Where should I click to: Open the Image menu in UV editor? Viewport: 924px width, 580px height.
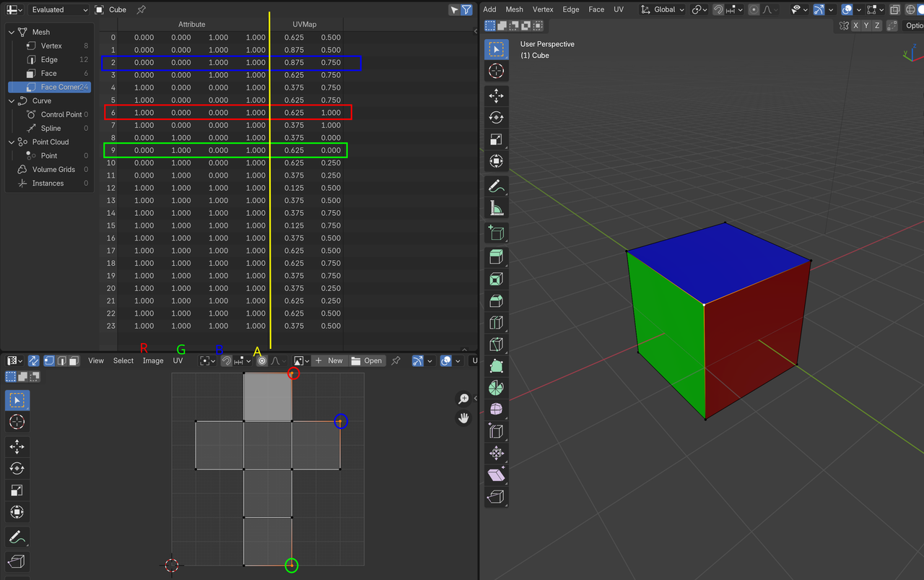(153, 360)
